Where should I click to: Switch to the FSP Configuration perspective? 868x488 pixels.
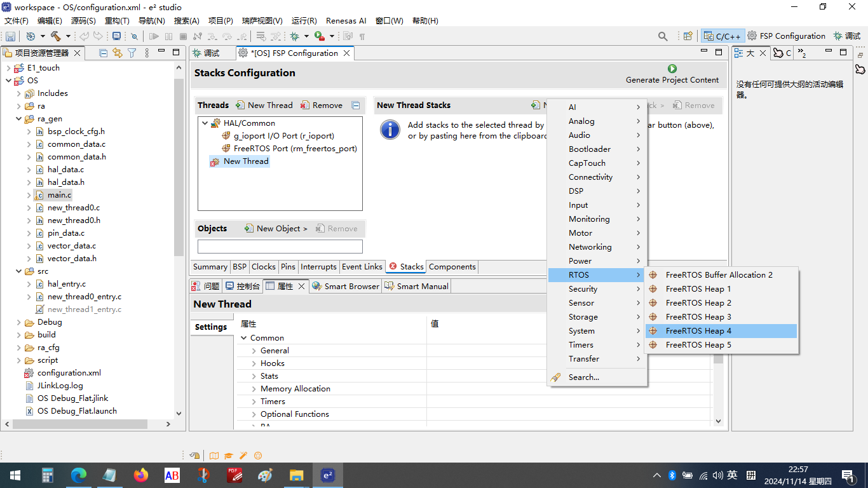(x=787, y=36)
